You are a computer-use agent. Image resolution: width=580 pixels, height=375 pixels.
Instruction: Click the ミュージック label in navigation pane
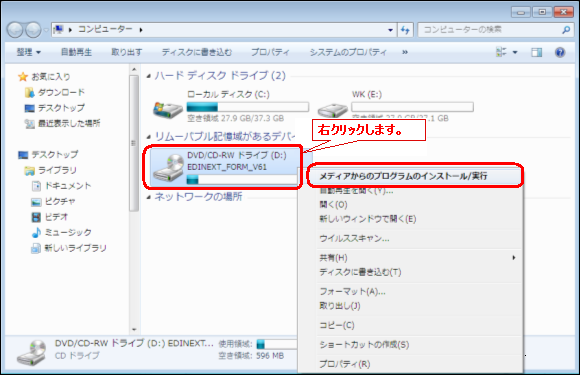click(x=68, y=232)
